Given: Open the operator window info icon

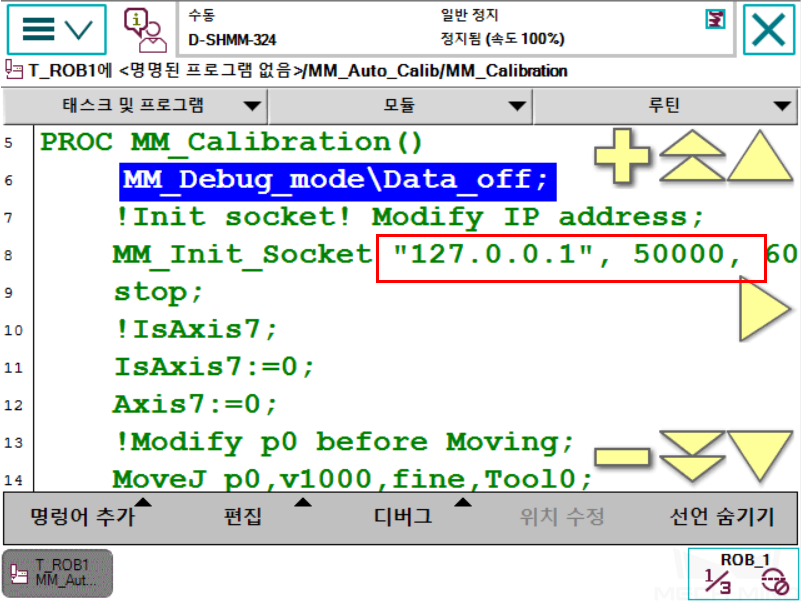Looking at the screenshot, I should click(x=145, y=30).
